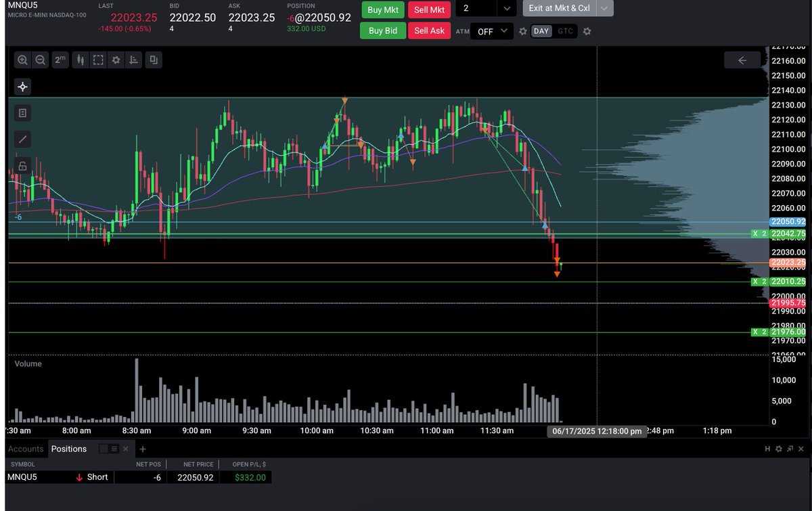Sort by the NET PRICE column header

(x=198, y=464)
